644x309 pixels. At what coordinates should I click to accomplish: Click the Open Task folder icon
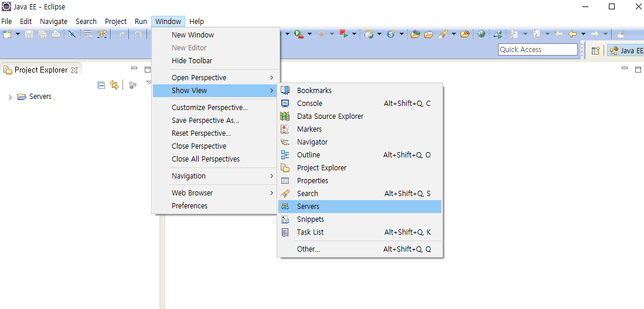(x=429, y=35)
